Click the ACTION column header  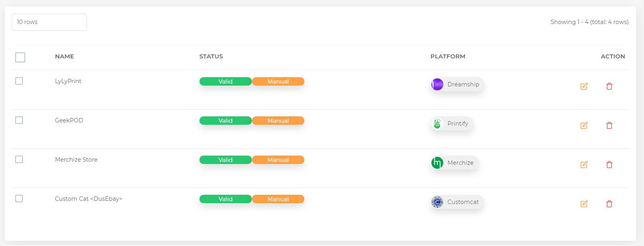613,56
